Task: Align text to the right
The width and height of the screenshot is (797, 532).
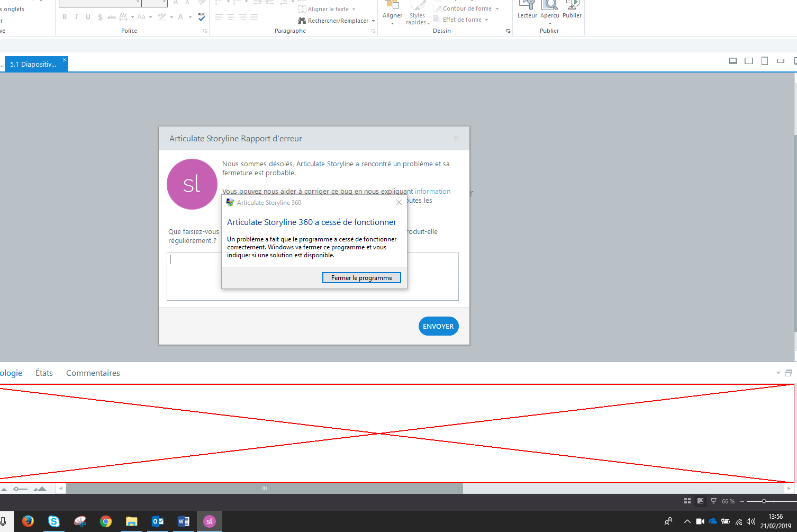Action: point(242,17)
